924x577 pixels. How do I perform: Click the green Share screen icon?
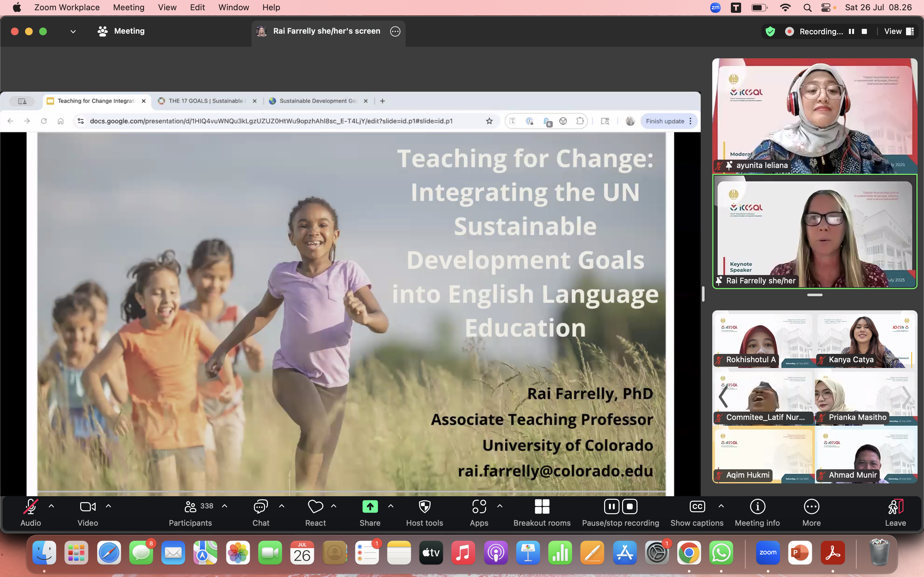pyautogui.click(x=370, y=507)
